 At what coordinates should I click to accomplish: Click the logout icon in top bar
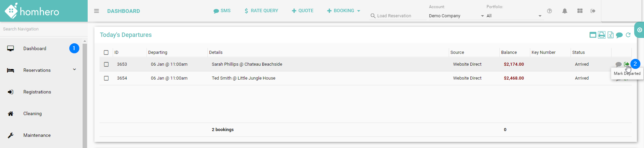coord(593,11)
